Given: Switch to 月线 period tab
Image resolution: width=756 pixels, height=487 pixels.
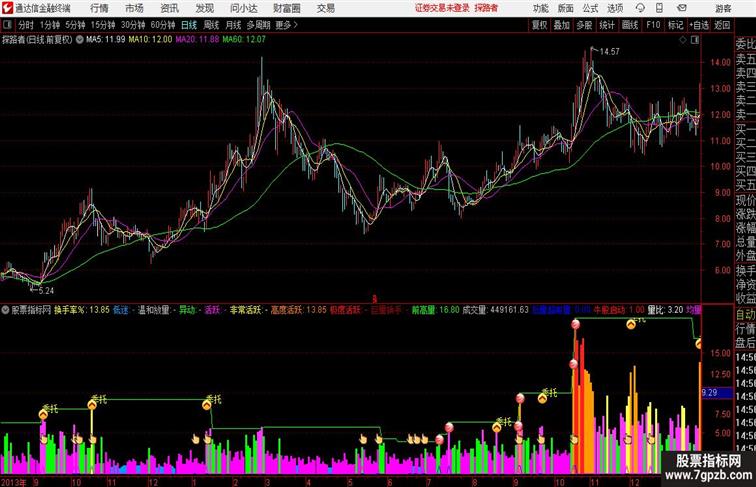Looking at the screenshot, I should pyautogui.click(x=233, y=25).
